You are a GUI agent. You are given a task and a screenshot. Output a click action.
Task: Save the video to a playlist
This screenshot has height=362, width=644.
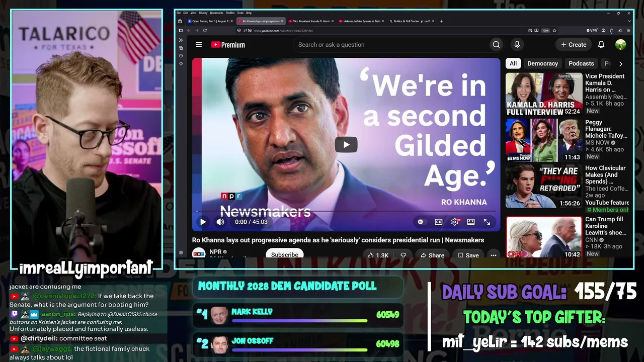(x=468, y=255)
